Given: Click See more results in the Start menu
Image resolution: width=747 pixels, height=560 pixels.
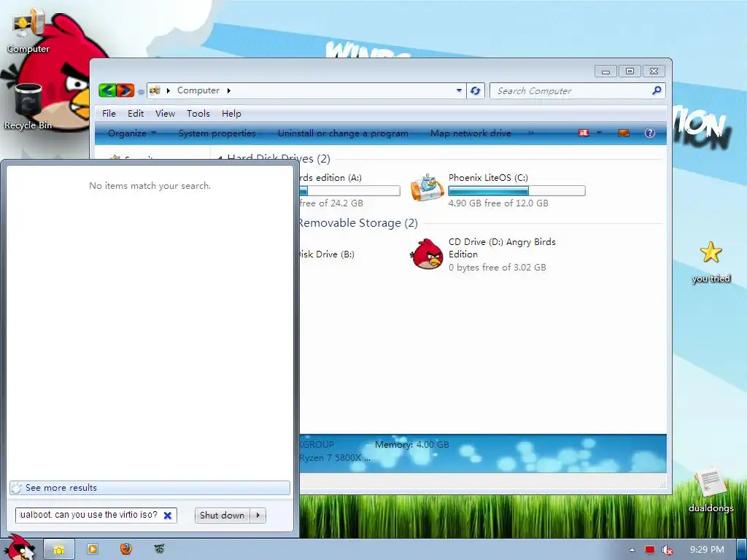Looking at the screenshot, I should 150,488.
